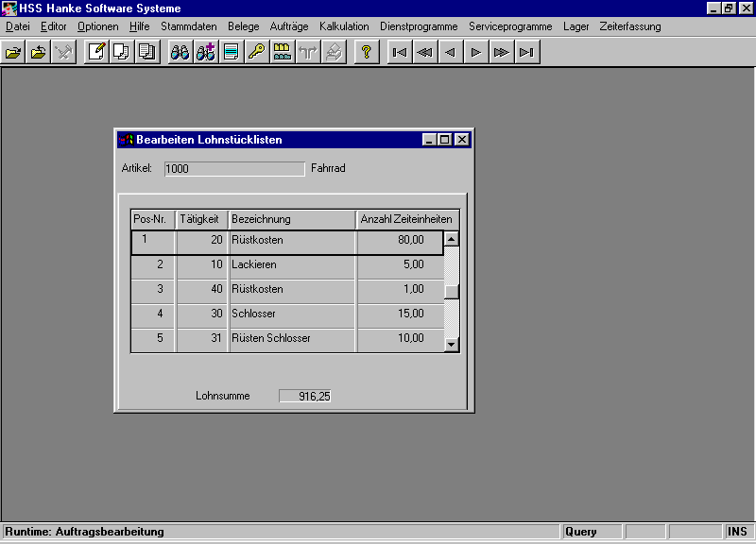Click the Anzahl Zeiteinheiten column header

pos(406,219)
